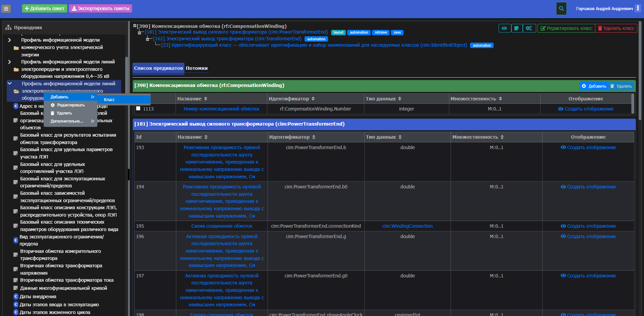Collapse the selected highlighted profile chevron
The height and width of the screenshot is (316, 644).
click(x=9, y=83)
